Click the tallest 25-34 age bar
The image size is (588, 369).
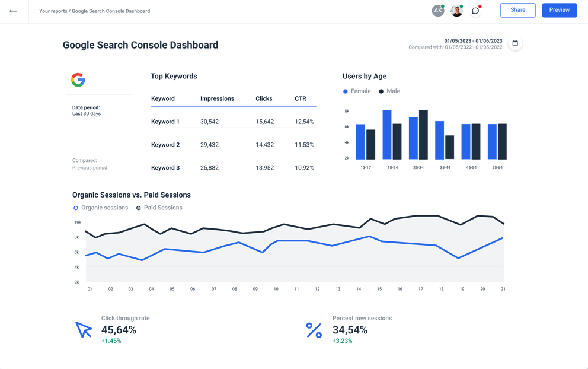coord(423,136)
